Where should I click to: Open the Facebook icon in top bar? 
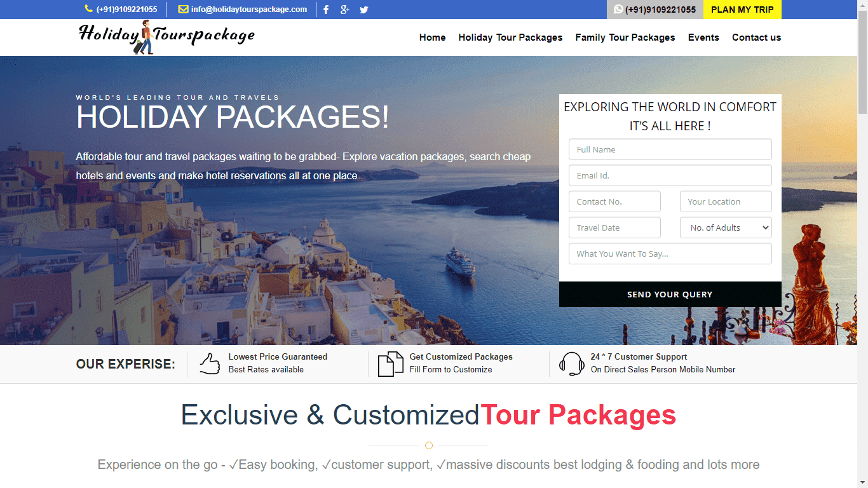coord(326,10)
